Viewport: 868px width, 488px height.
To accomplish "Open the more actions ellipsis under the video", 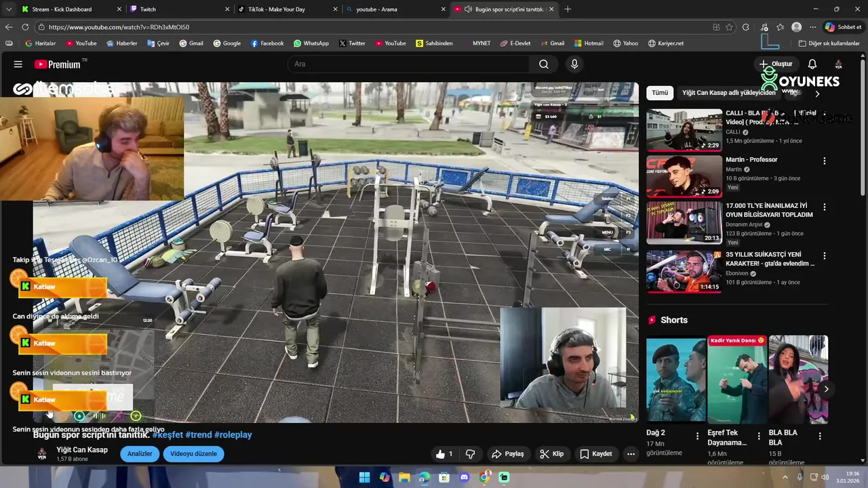I will 631,454.
